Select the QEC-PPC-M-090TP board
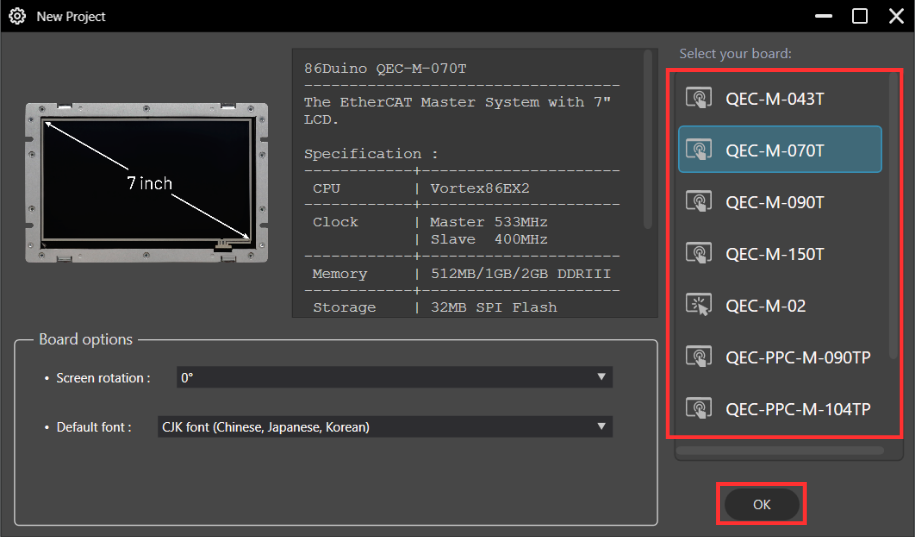 780,357
